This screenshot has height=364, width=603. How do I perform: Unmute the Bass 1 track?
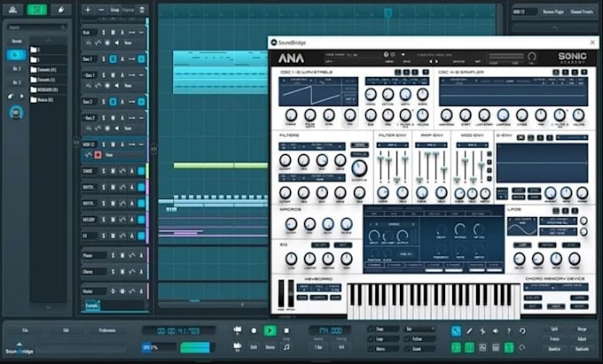pyautogui.click(x=114, y=58)
